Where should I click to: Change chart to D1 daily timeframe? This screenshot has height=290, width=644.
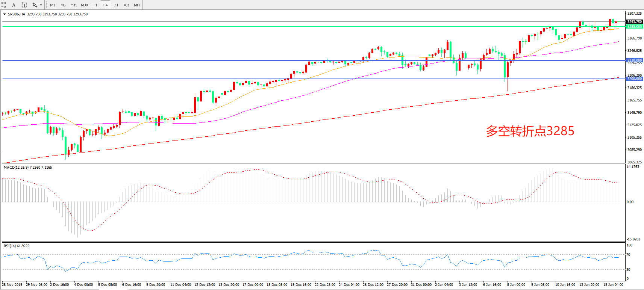coord(116,5)
